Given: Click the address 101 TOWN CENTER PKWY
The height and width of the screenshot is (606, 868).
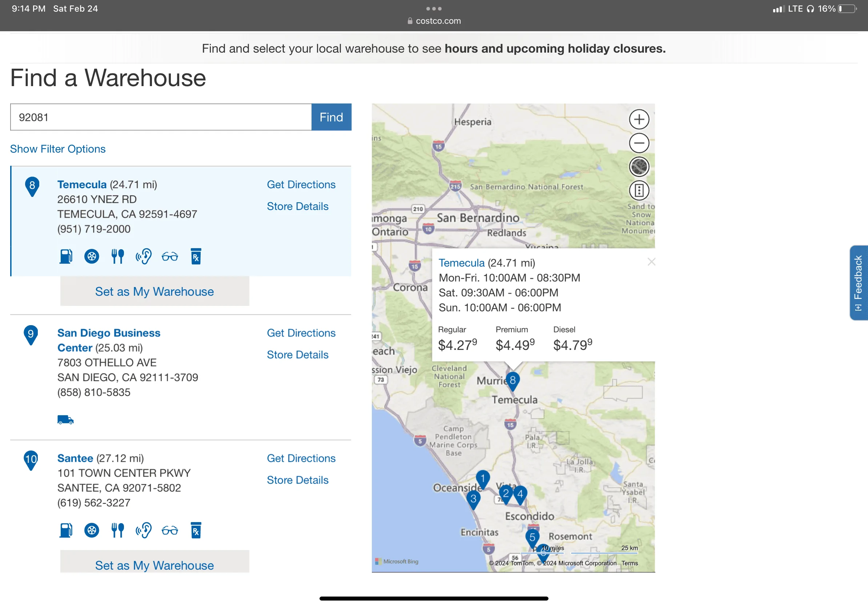Looking at the screenshot, I should tap(124, 473).
